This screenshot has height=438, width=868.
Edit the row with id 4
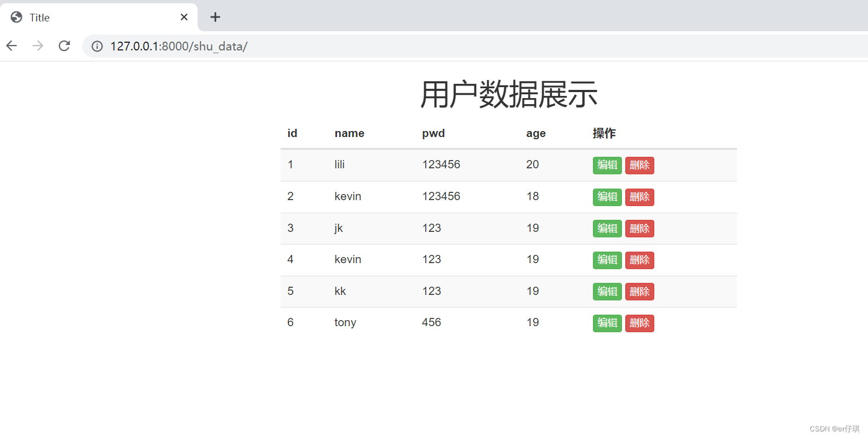tap(607, 260)
